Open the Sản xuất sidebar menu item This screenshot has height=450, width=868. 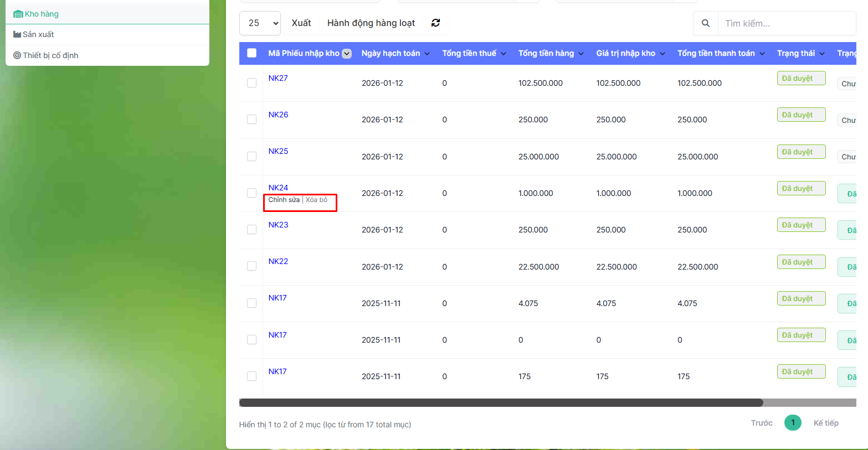pos(38,34)
